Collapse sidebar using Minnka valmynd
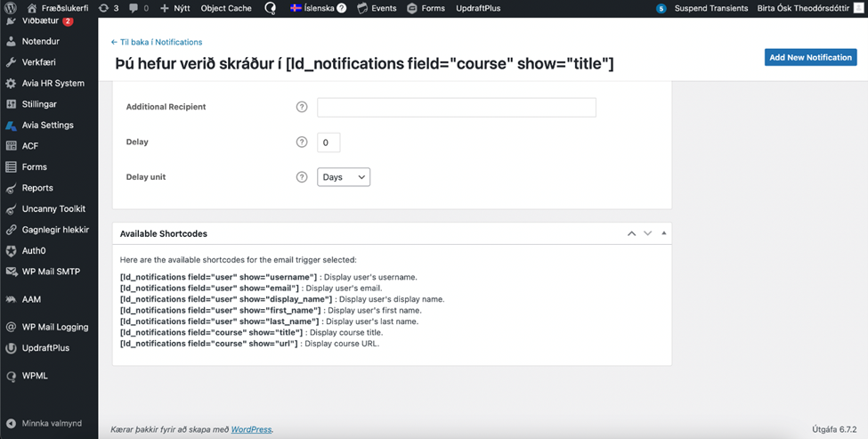Image resolution: width=868 pixels, height=439 pixels. [x=51, y=424]
